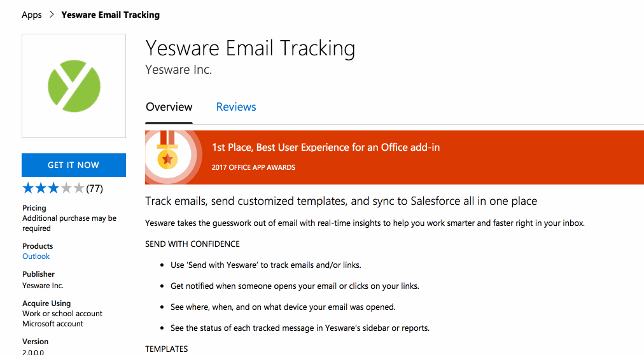
Task: Click the Yesware Email Tracking breadcrumb
Action: click(111, 15)
